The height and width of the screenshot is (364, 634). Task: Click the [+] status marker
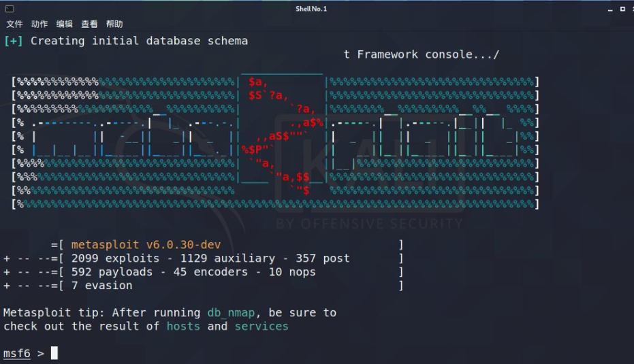tap(14, 41)
